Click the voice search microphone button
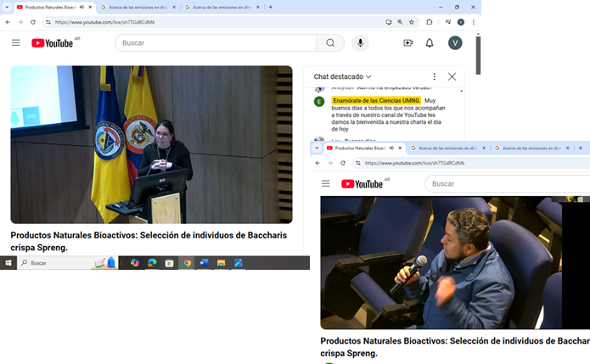Viewport: 590px width, 364px height. (x=361, y=43)
